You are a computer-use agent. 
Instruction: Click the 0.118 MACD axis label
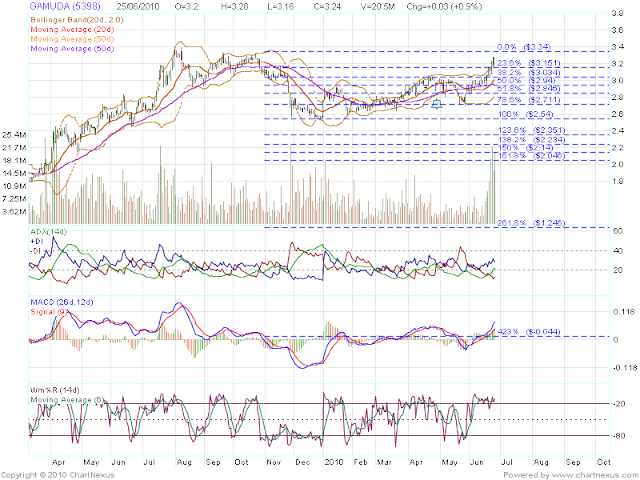click(623, 312)
